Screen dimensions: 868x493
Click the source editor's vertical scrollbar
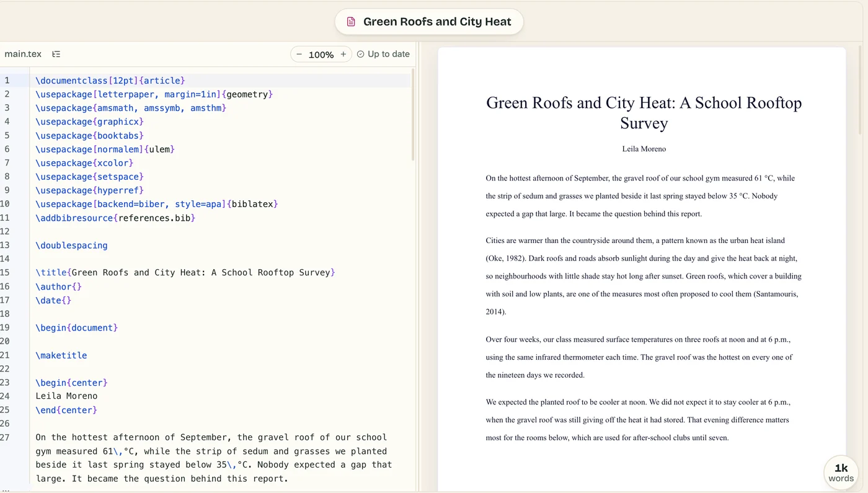(x=413, y=116)
